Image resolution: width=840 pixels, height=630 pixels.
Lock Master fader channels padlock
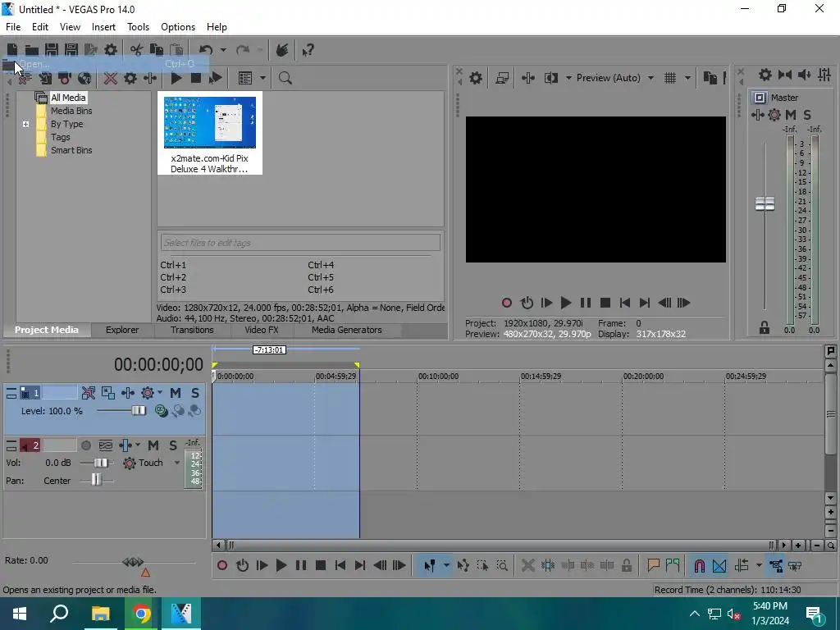pos(765,327)
